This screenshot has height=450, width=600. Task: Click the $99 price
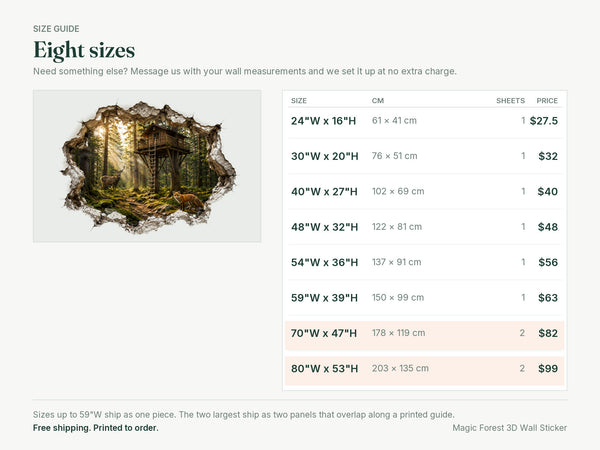click(548, 369)
